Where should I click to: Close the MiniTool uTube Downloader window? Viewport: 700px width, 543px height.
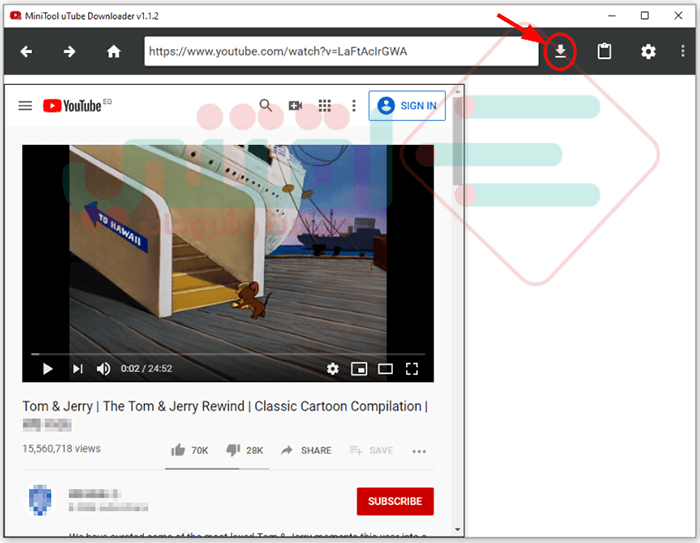(678, 16)
